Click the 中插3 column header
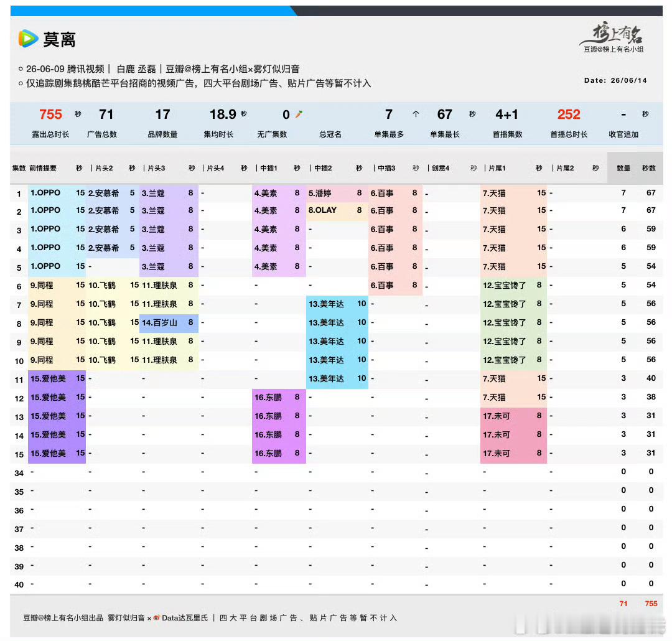672x641 pixels. 386,168
